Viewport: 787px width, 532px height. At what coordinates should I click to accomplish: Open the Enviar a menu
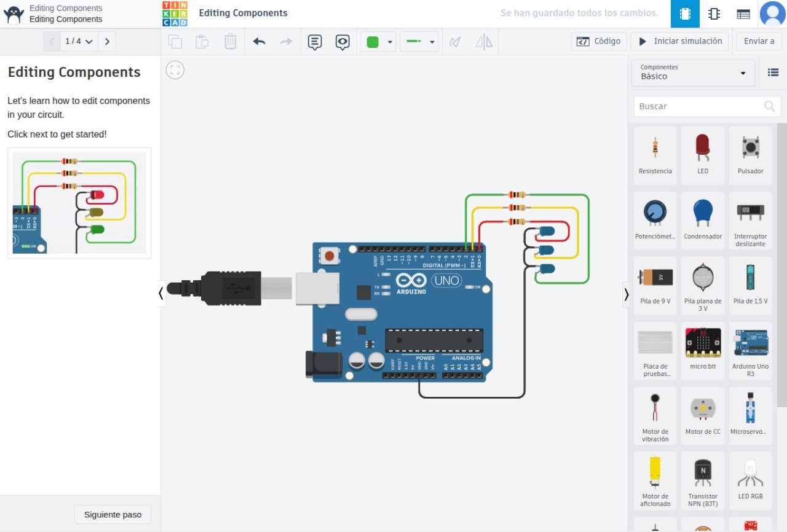tap(759, 41)
